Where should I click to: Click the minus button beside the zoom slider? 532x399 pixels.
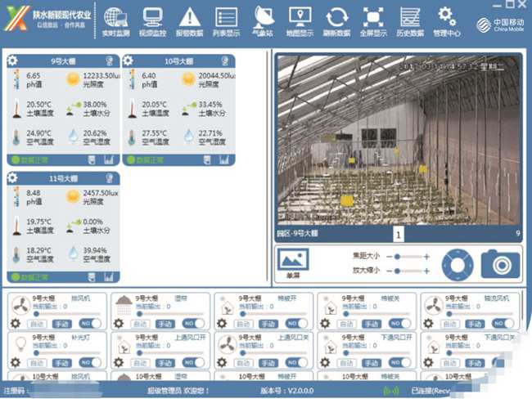click(x=389, y=271)
